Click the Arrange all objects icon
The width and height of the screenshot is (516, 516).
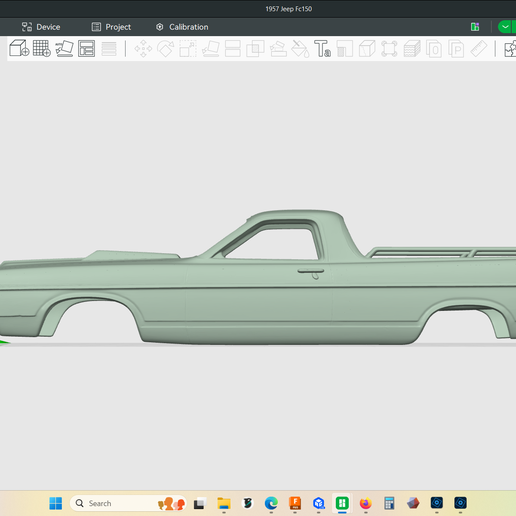point(87,49)
